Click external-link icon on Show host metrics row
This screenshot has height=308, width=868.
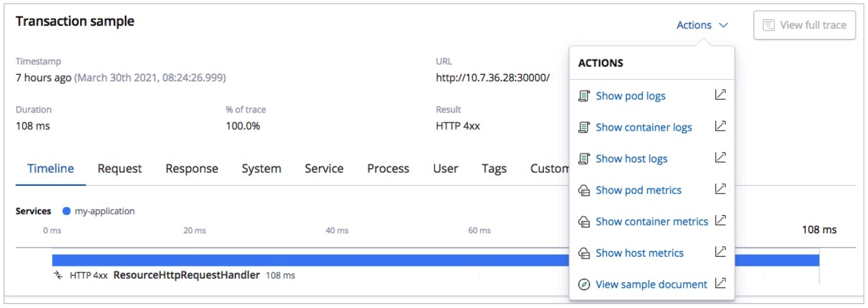click(x=720, y=251)
